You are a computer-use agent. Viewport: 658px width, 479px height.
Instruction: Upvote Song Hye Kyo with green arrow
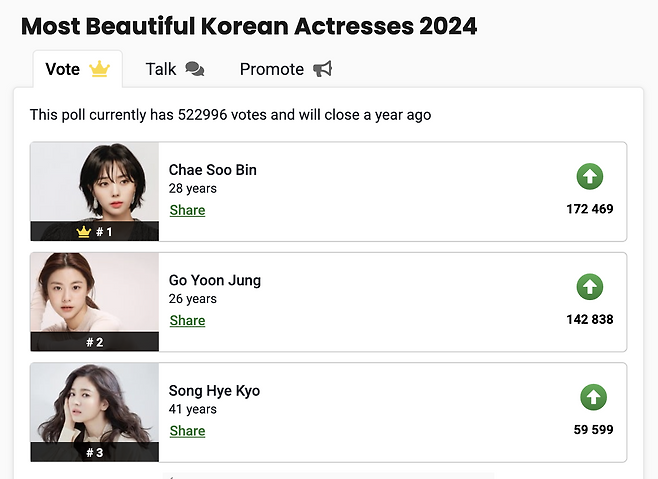point(593,397)
